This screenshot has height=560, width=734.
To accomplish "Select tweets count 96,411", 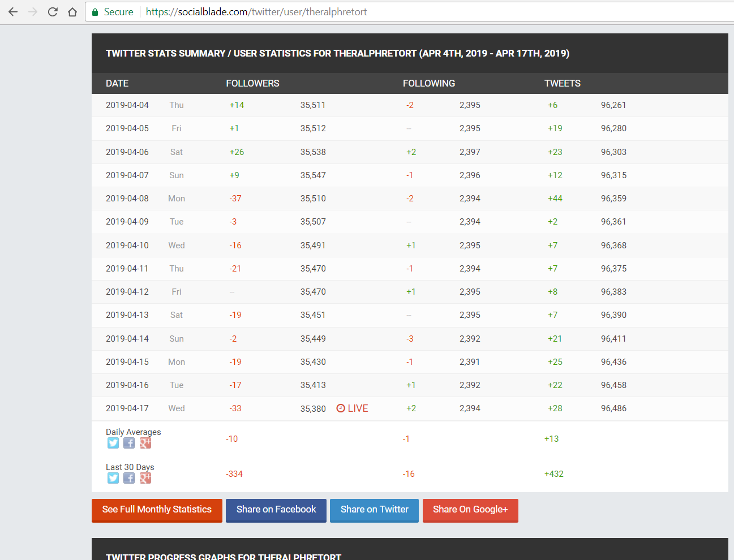I will (613, 339).
